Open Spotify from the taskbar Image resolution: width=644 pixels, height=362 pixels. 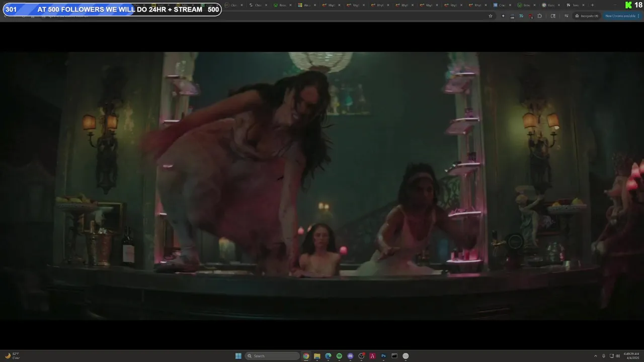pos(339,356)
